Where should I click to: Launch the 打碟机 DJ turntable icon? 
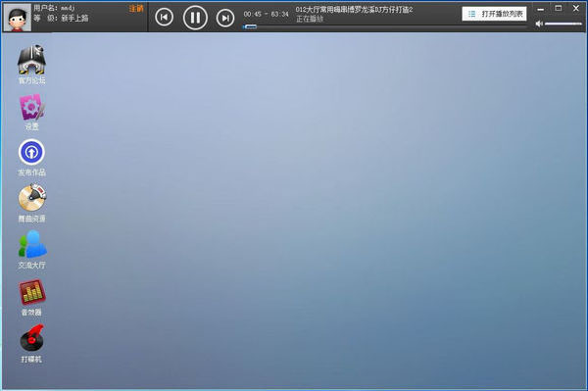(31, 344)
